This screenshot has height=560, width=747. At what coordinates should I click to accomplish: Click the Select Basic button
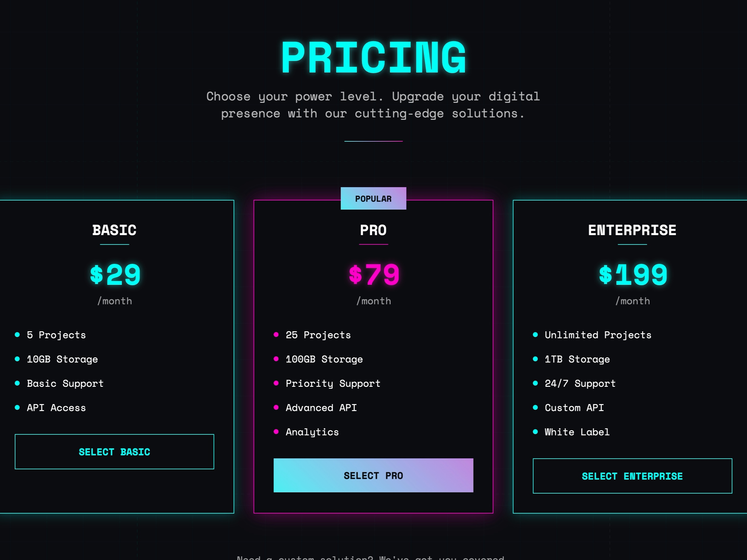[x=114, y=452]
